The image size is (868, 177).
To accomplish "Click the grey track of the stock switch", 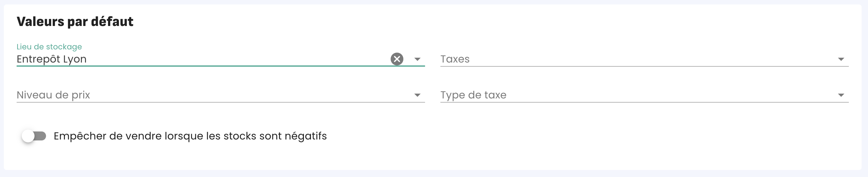I will [x=41, y=136].
